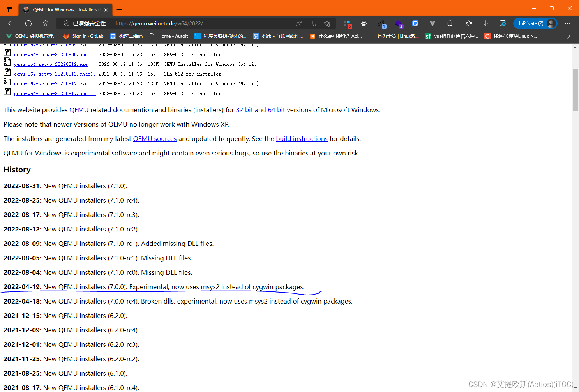Viewport: 579px width, 392px height.
Task: Click the address bar URL field
Action: point(203,23)
